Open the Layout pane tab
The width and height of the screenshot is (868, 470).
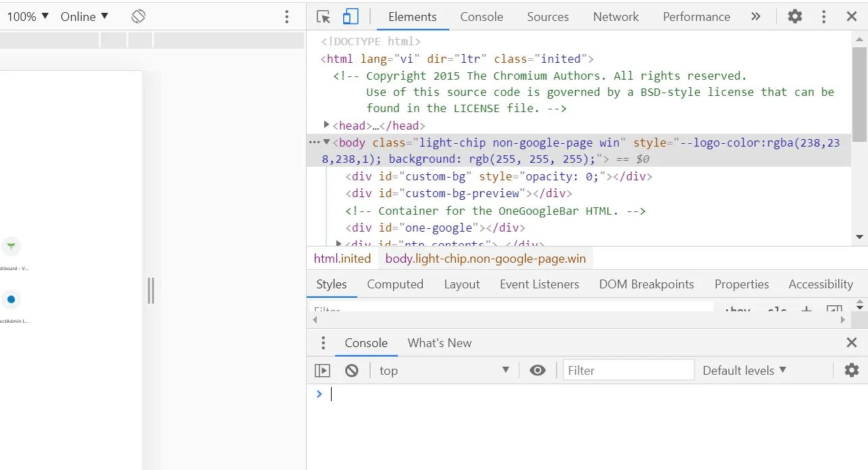pos(462,284)
